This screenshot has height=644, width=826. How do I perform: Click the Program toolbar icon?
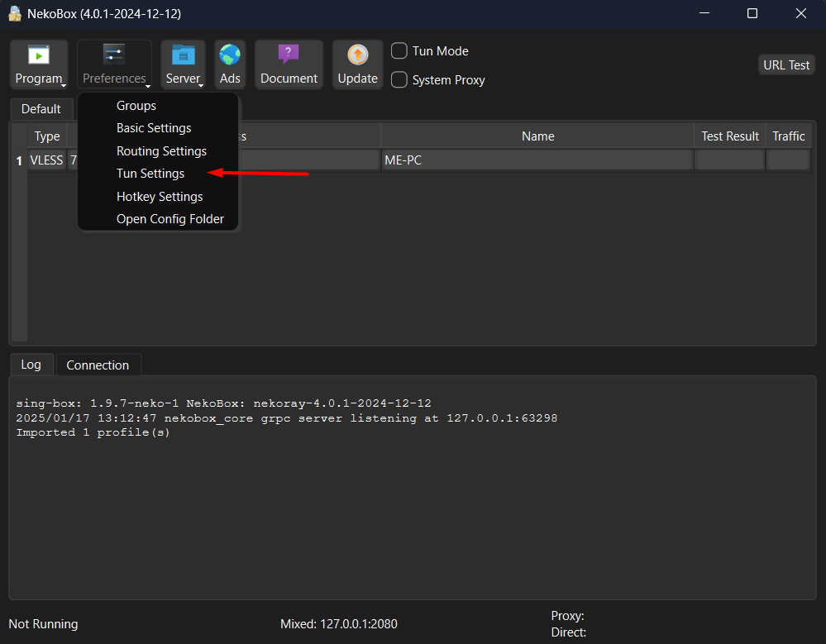click(x=39, y=55)
